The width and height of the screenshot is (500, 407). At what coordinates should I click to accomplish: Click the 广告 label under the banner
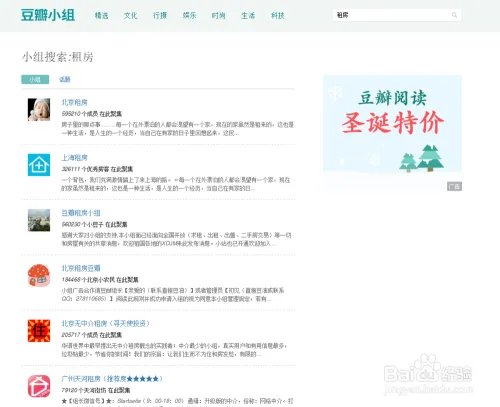click(454, 186)
